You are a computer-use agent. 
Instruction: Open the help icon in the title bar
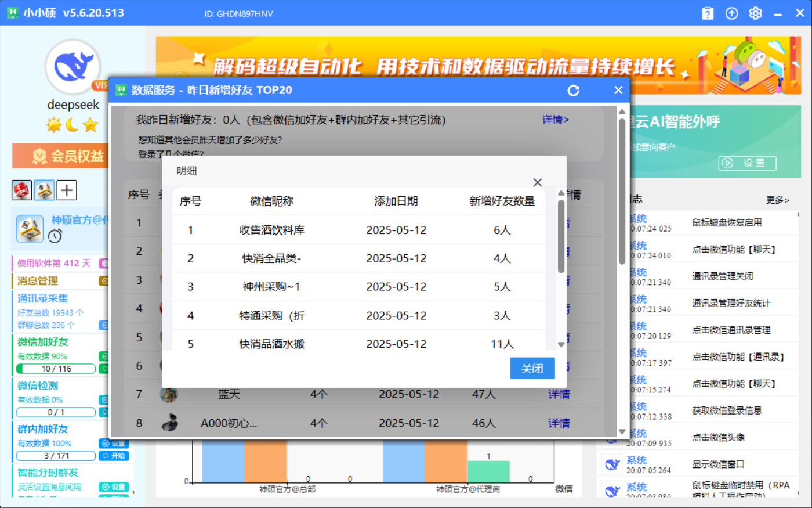pyautogui.click(x=708, y=13)
